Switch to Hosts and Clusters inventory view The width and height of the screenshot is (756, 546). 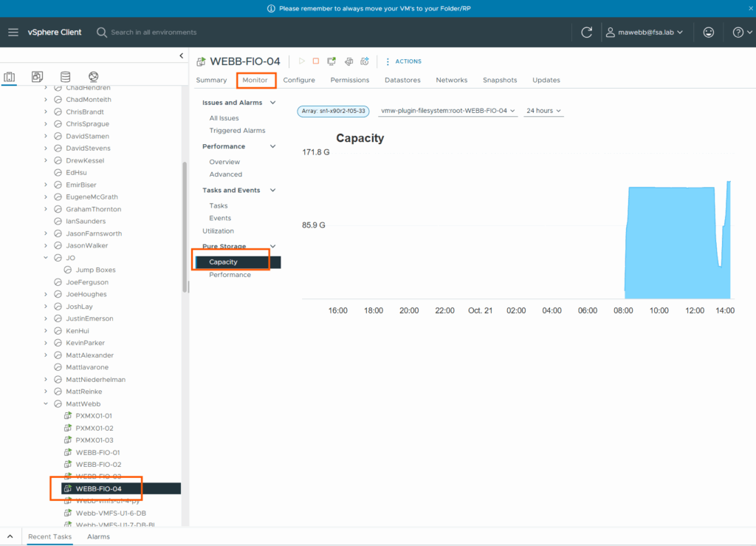tap(10, 77)
